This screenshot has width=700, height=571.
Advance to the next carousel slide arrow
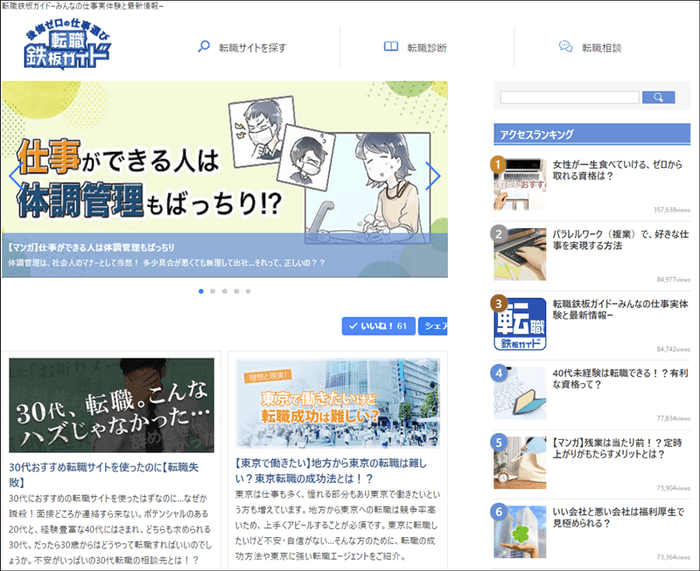point(433,175)
